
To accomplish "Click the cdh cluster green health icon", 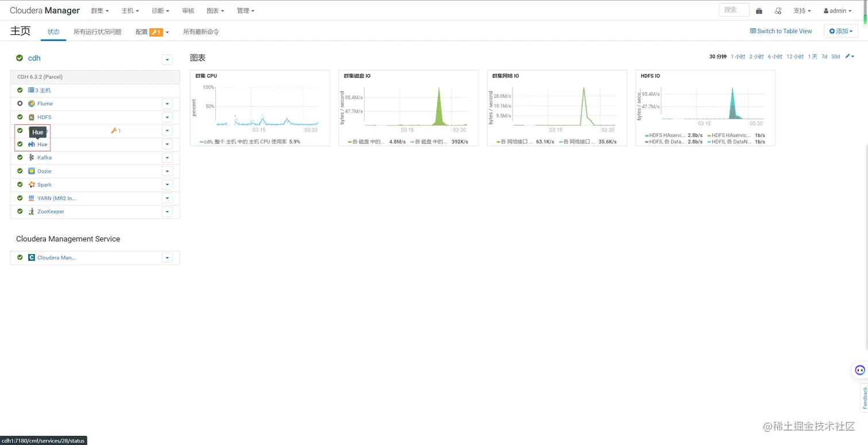I will point(20,58).
